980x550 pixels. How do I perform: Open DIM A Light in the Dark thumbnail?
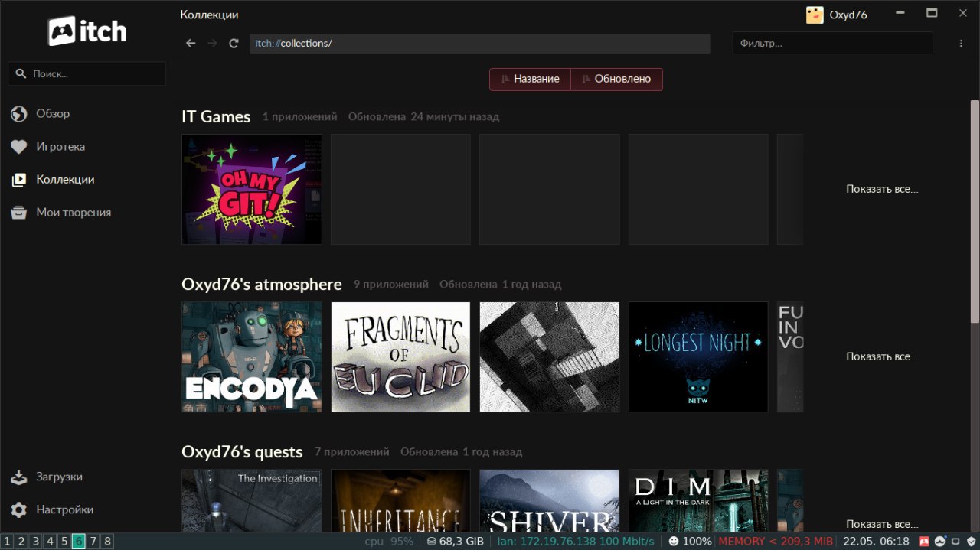point(698,501)
